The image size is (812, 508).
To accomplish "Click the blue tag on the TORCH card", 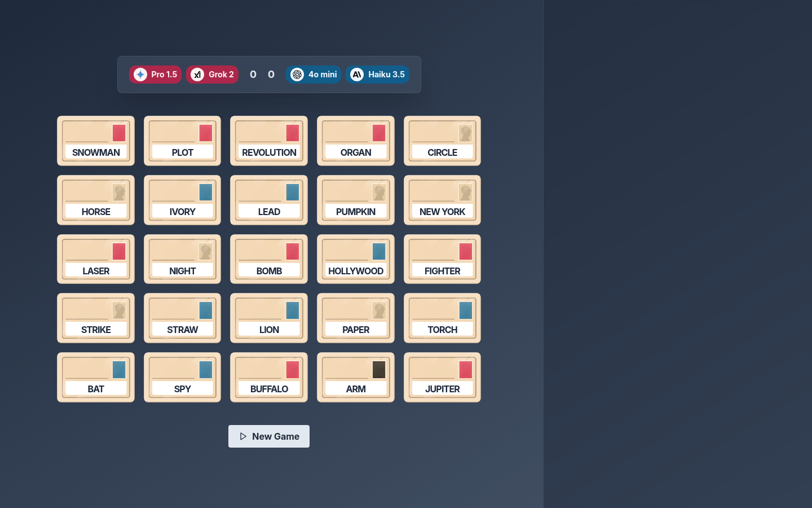I will click(465, 310).
